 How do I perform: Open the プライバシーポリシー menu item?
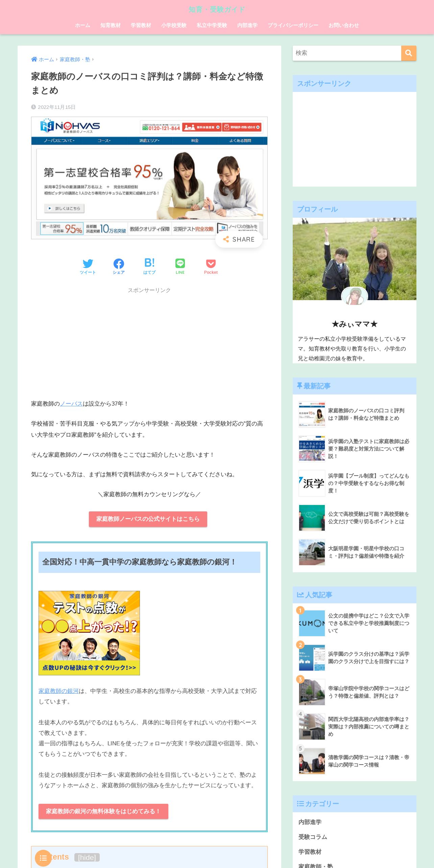click(293, 25)
